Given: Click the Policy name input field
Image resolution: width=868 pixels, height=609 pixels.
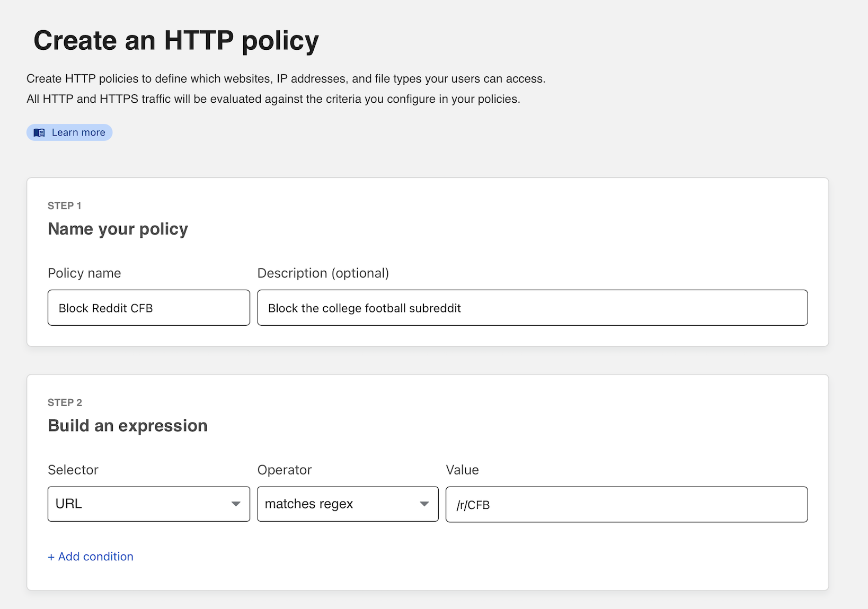Looking at the screenshot, I should click(x=148, y=308).
